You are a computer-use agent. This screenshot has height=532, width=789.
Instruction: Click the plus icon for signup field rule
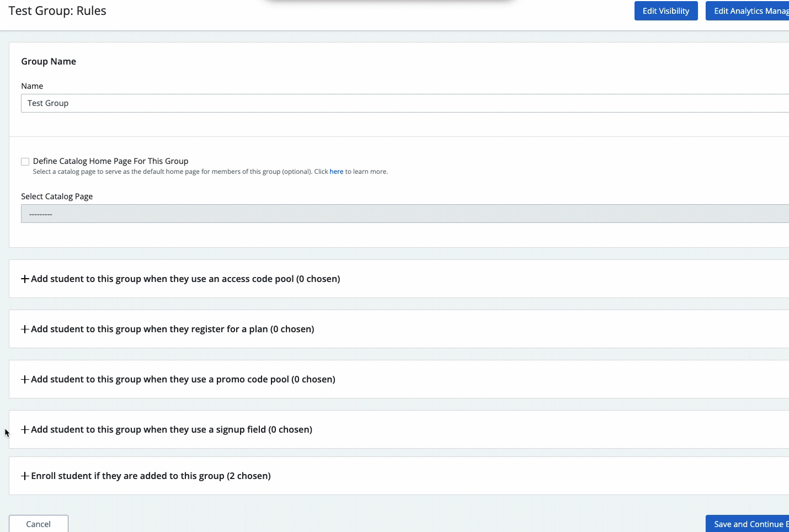25,429
